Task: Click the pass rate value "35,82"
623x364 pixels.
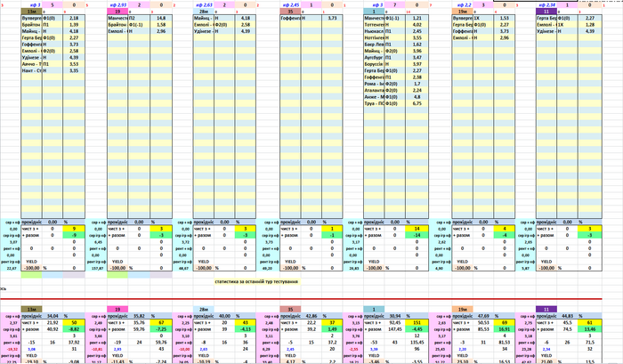Action: 139,316
